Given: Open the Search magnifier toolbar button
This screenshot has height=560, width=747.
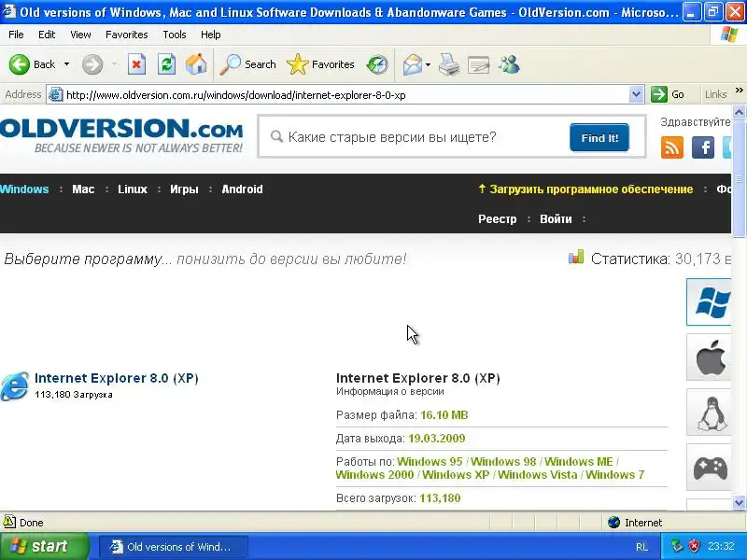Looking at the screenshot, I should [247, 64].
